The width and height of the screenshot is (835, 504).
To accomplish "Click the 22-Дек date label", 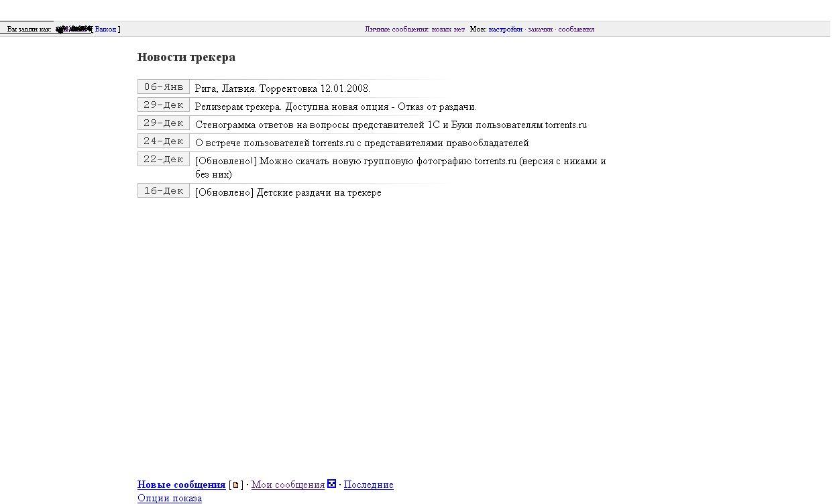I will 164,159.
